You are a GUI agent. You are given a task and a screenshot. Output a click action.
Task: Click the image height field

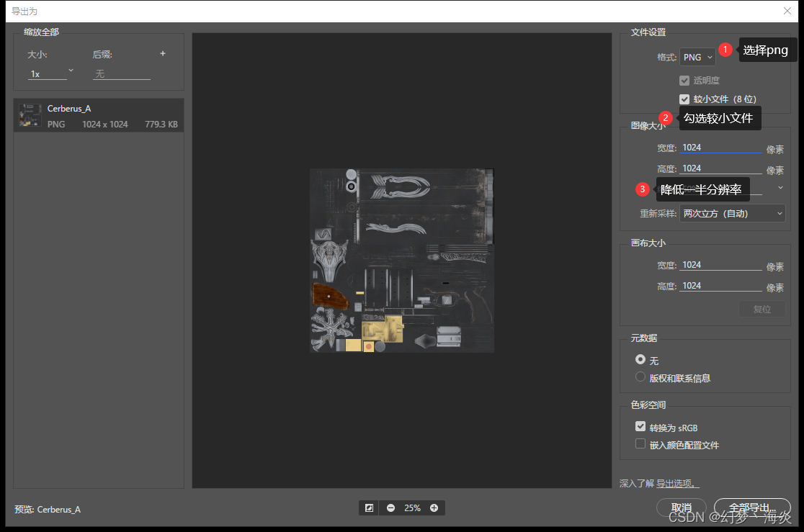tap(721, 168)
